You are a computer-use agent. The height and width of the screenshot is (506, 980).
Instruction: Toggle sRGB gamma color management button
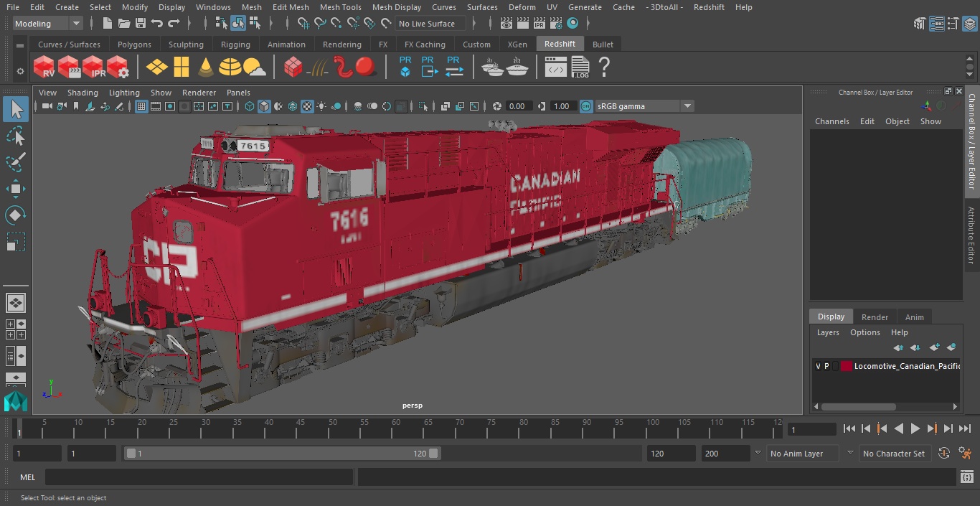[x=586, y=106]
